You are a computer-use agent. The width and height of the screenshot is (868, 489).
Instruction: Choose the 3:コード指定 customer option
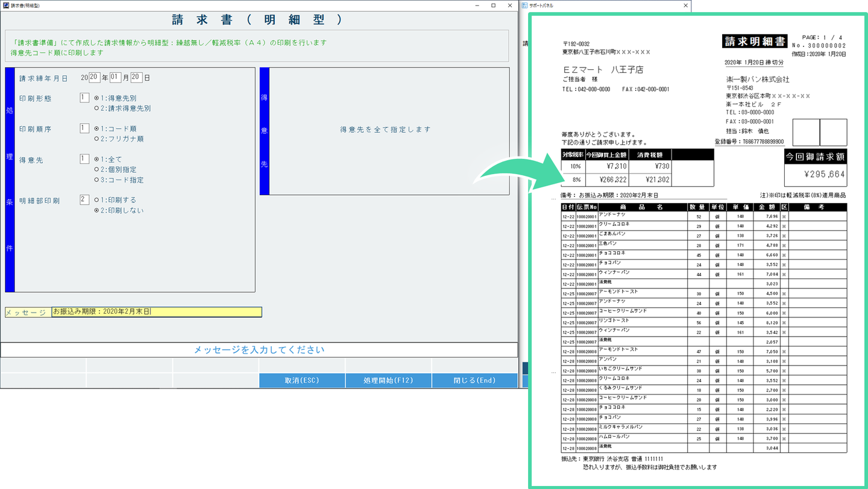click(x=97, y=180)
